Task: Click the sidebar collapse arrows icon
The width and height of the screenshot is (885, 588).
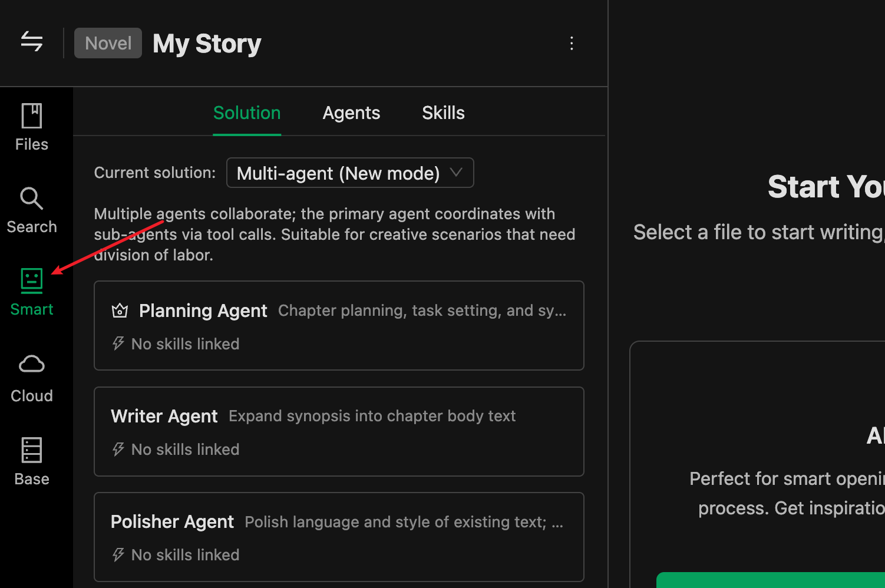Action: click(32, 42)
